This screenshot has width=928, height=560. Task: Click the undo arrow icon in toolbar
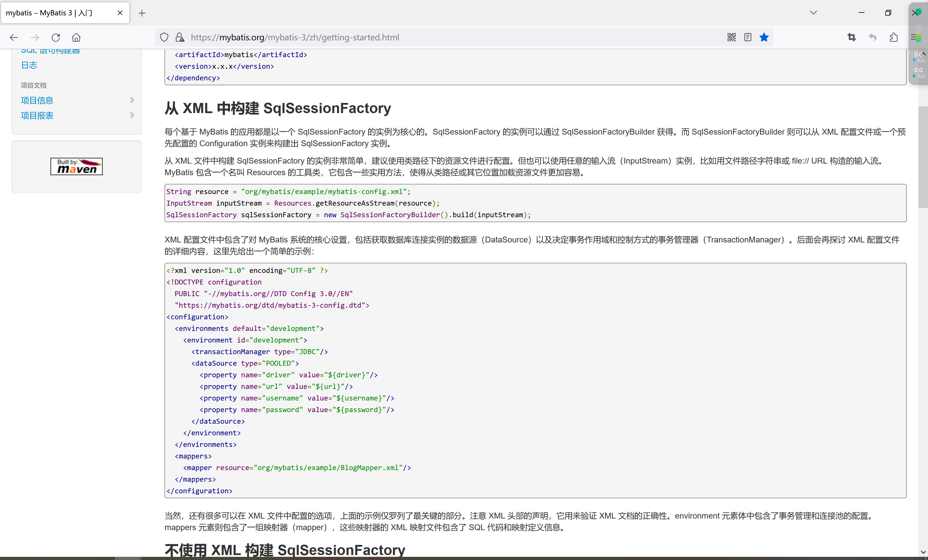click(x=873, y=37)
